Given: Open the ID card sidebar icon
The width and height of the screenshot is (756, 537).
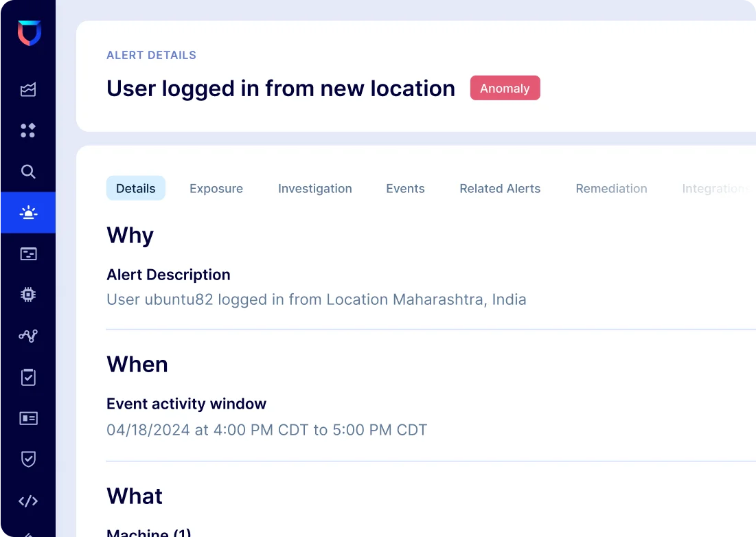Looking at the screenshot, I should click(x=28, y=418).
